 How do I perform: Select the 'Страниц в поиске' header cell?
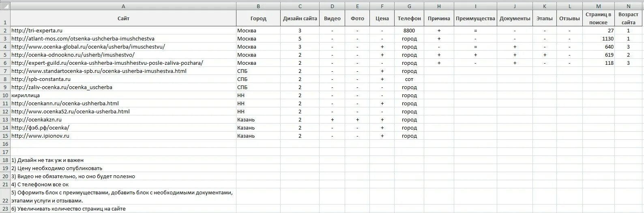point(599,18)
